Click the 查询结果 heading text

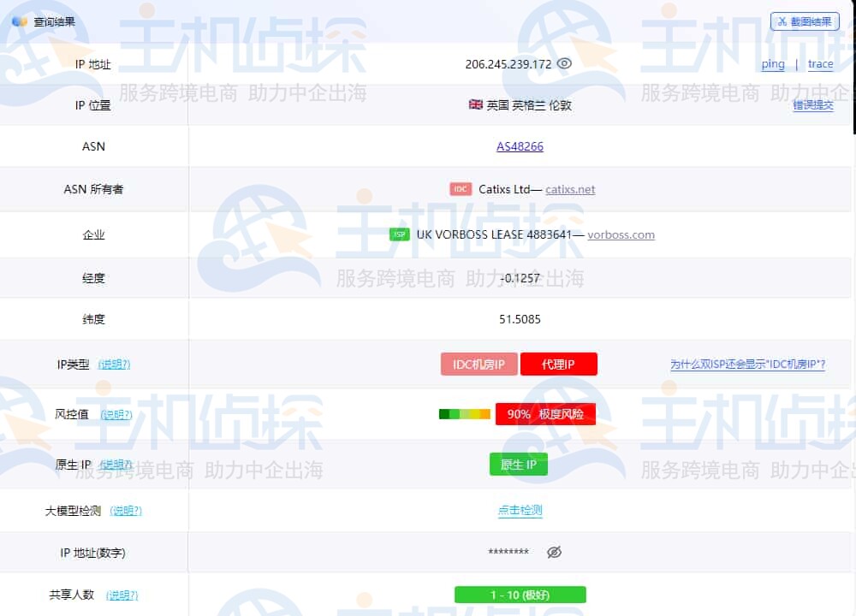point(54,22)
